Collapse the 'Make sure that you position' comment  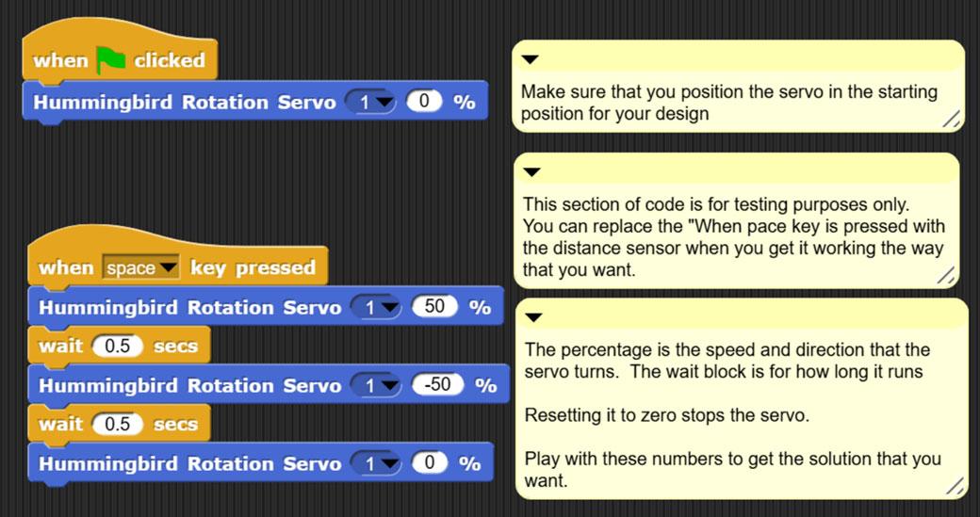tap(530, 58)
